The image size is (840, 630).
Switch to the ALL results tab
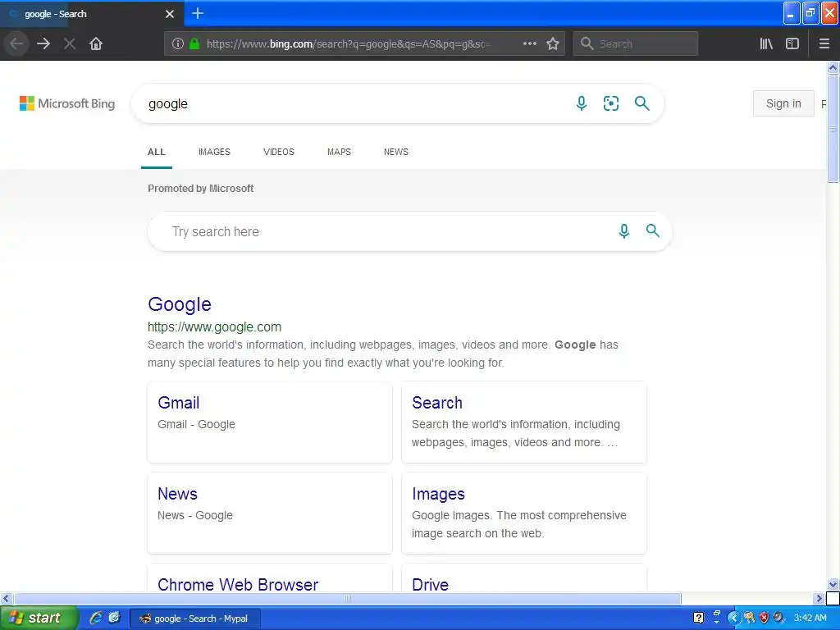coord(157,152)
